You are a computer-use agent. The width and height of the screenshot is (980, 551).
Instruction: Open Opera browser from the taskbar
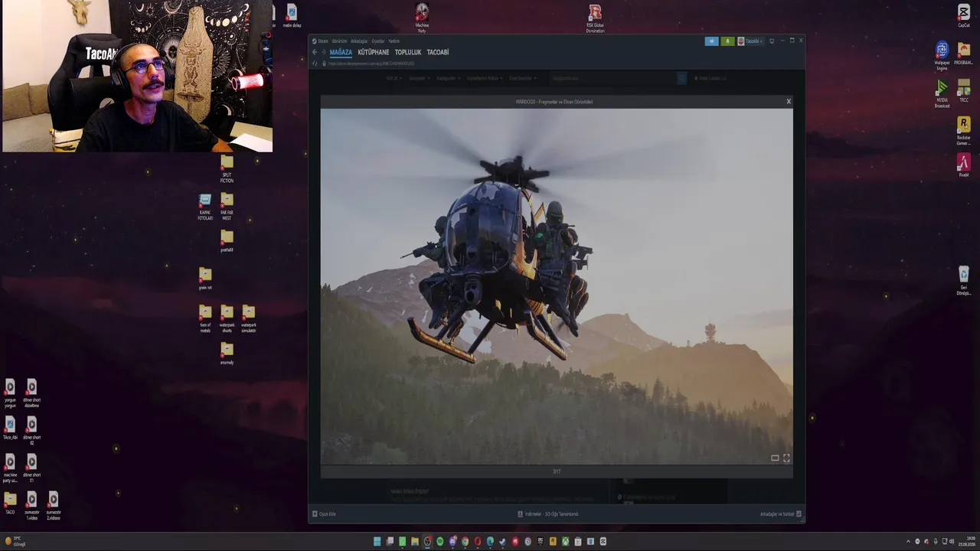click(x=478, y=542)
